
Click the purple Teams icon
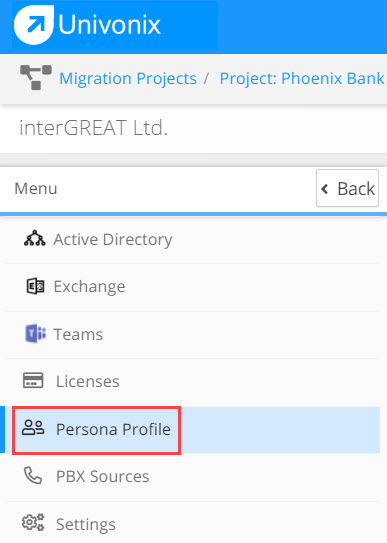(35, 334)
